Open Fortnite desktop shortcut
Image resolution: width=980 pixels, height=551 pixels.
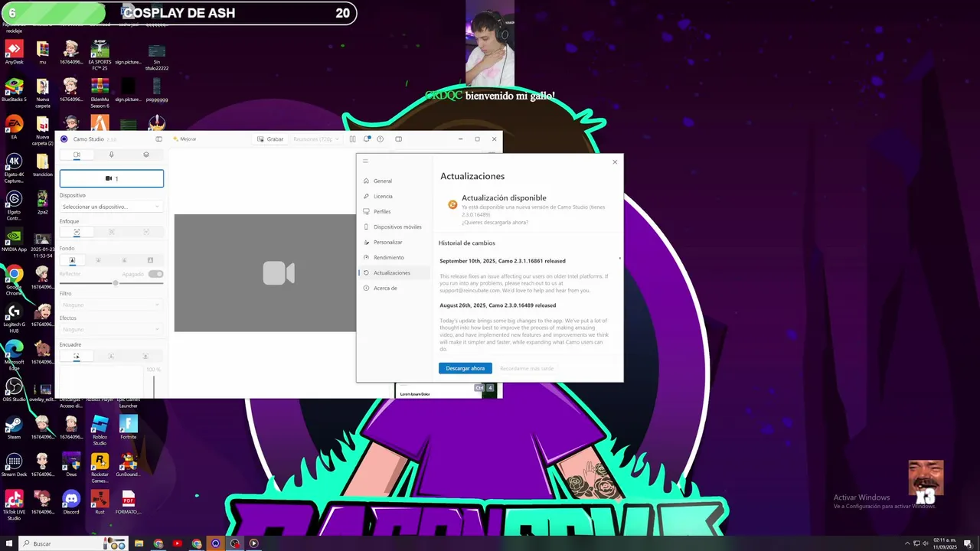129,428
